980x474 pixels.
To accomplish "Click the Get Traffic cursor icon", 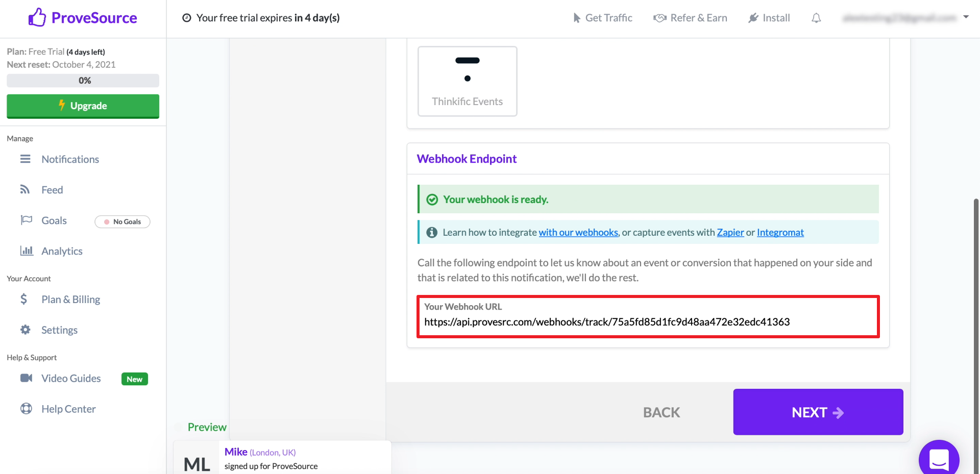I will (x=577, y=18).
